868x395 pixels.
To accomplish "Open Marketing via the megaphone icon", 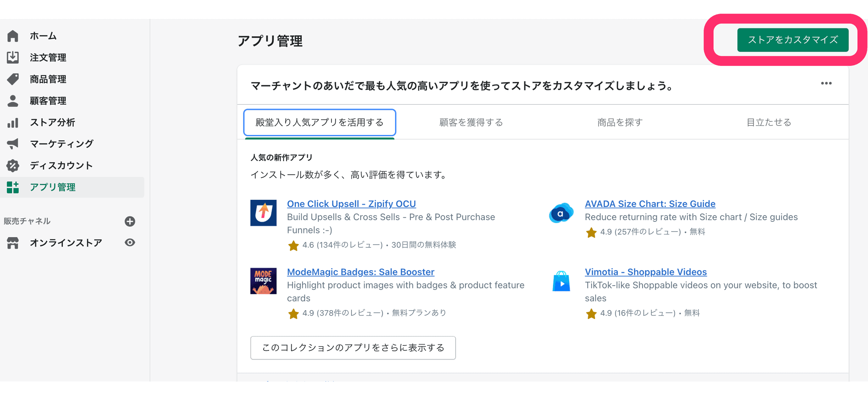I will 13,144.
